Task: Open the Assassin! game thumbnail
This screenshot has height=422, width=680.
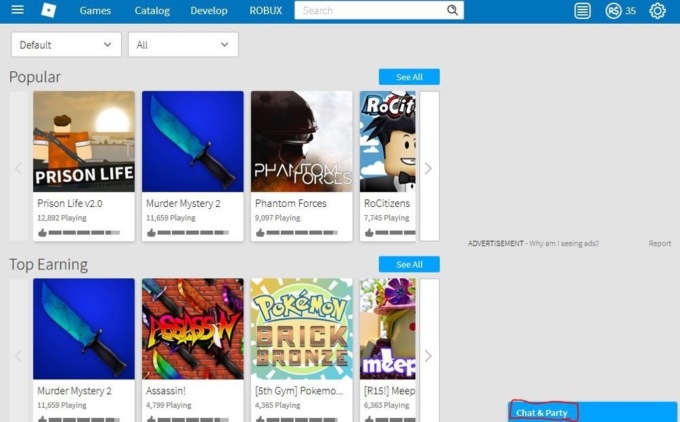Action: pos(193,329)
